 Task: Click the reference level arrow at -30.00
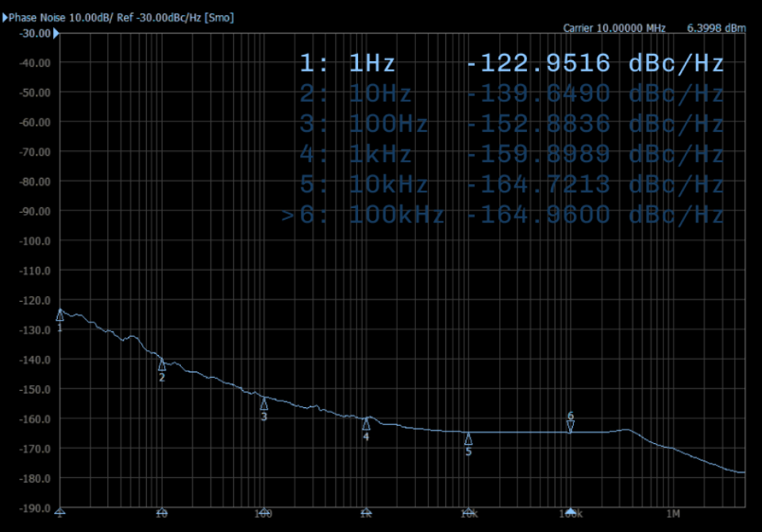(55, 33)
